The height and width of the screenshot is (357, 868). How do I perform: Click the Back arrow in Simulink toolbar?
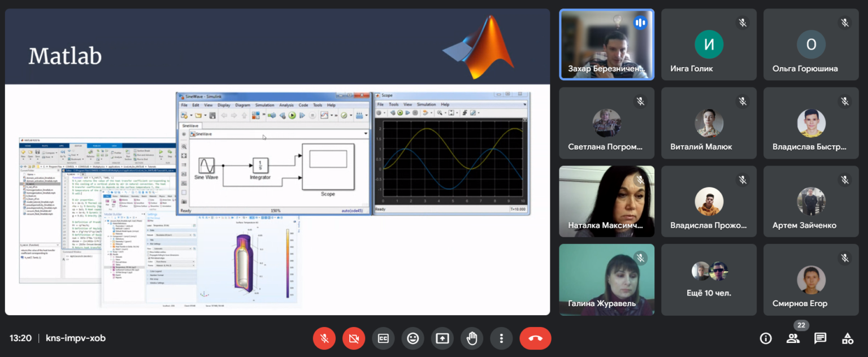(x=224, y=115)
